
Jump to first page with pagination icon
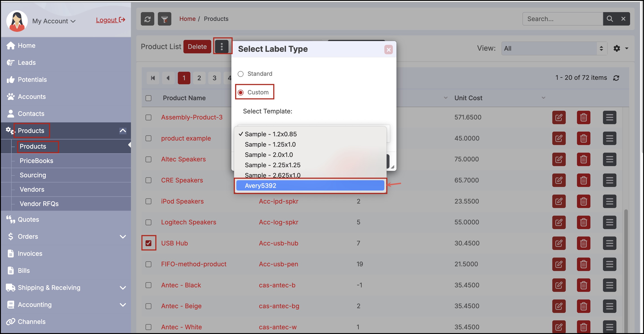[153, 78]
